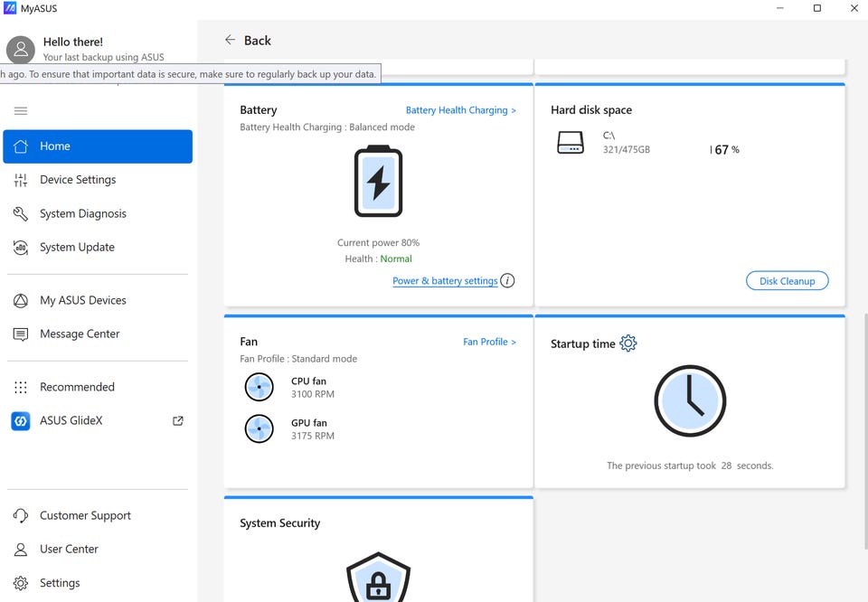The width and height of the screenshot is (868, 602).
Task: Click the GlideX external link icon
Action: click(x=178, y=421)
